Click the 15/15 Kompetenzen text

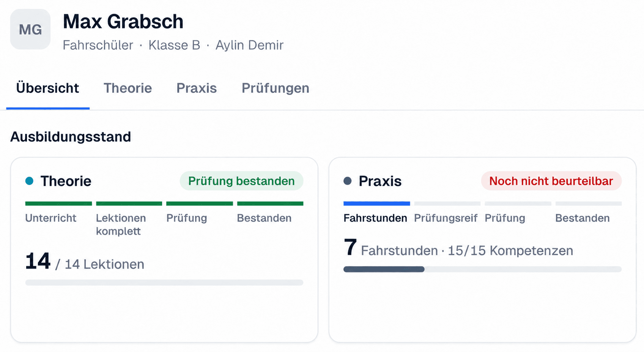510,251
